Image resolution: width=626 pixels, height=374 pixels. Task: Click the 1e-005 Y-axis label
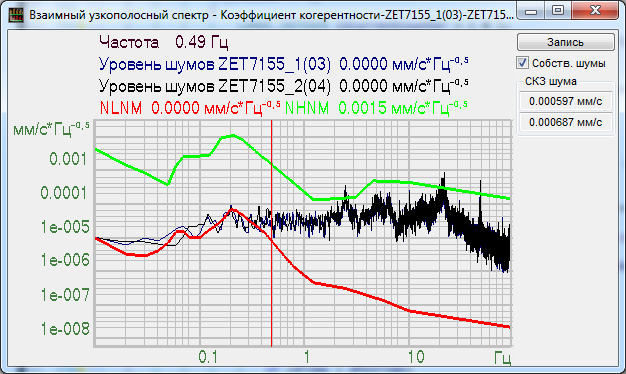coord(65,227)
